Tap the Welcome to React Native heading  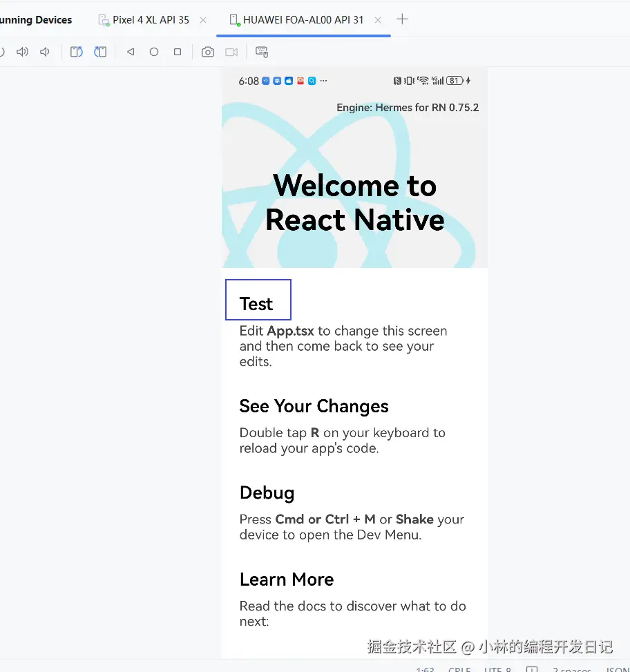click(x=355, y=203)
